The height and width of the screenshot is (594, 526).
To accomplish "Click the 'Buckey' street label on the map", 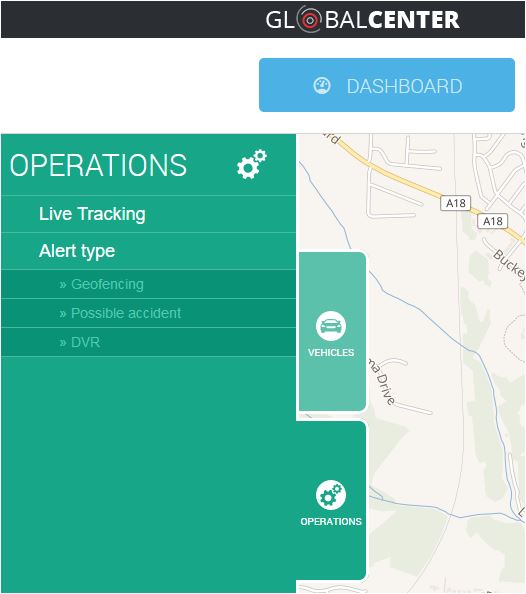I will pyautogui.click(x=509, y=265).
